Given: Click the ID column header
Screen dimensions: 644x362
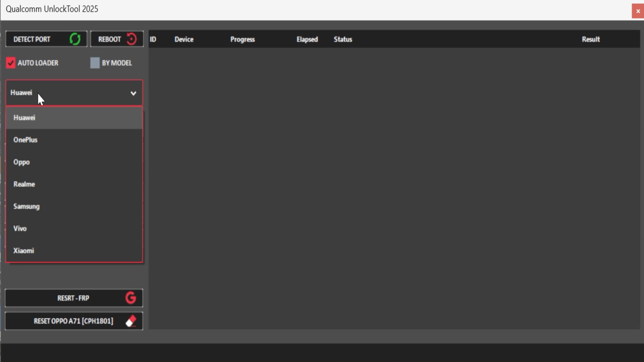Looking at the screenshot, I should pyautogui.click(x=153, y=39).
